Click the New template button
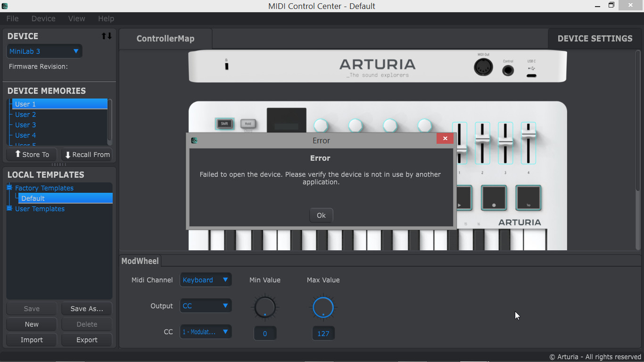 pyautogui.click(x=32, y=324)
